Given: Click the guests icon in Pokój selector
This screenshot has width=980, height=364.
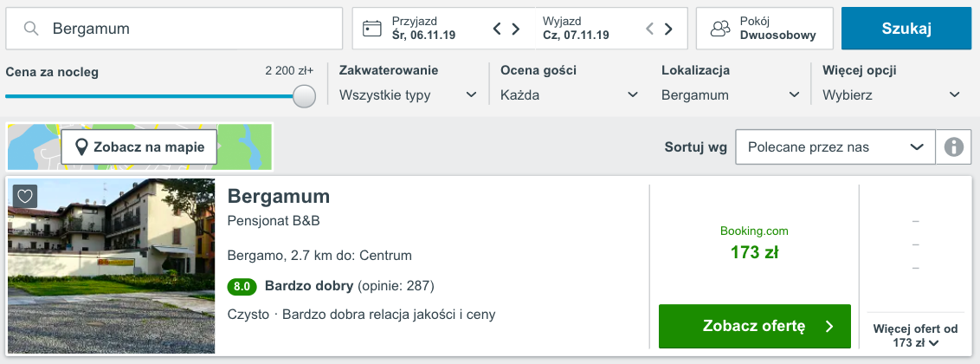Looking at the screenshot, I should pos(720,29).
